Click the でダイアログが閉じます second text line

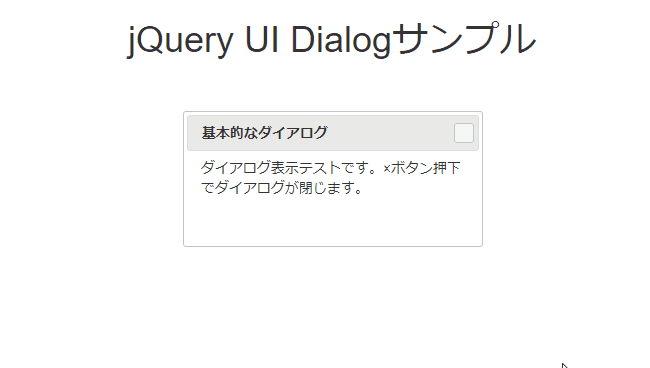[x=281, y=188]
